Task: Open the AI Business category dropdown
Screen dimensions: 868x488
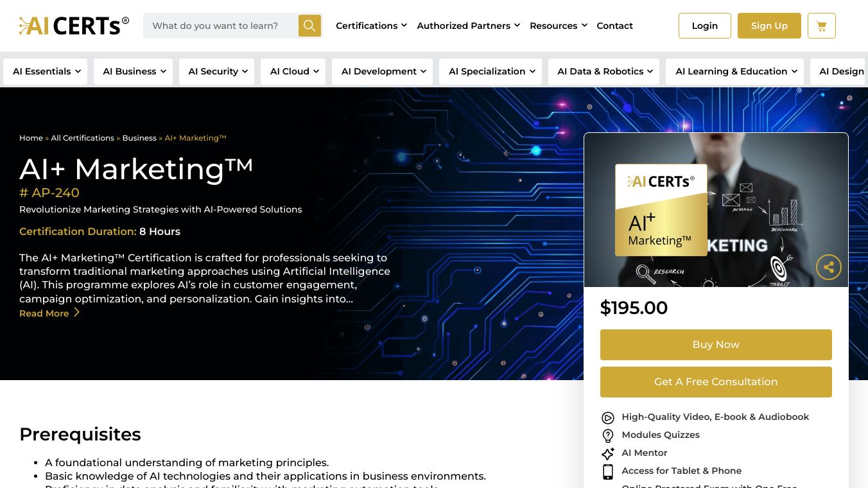Action: tap(134, 71)
